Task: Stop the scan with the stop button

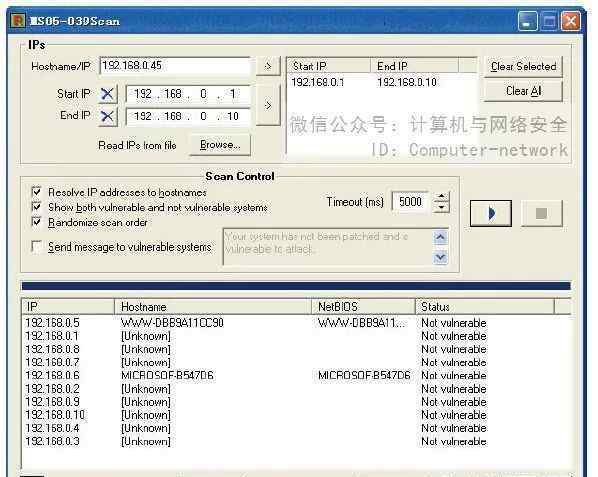Action: point(542,213)
